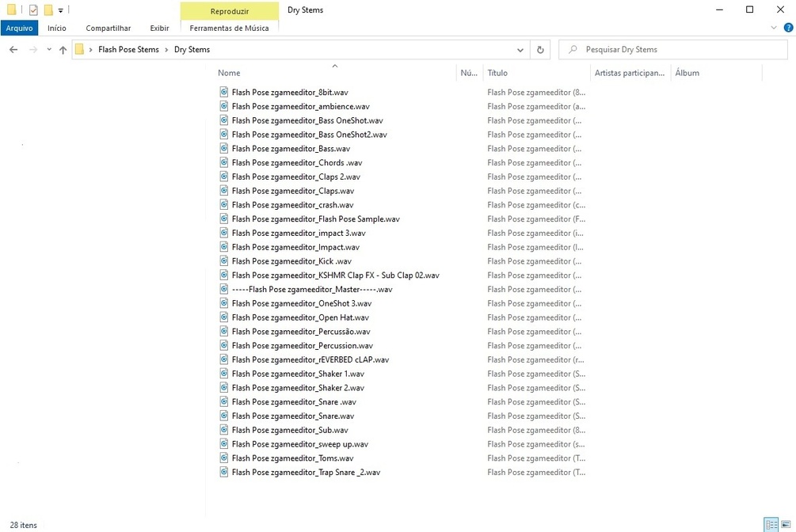796x532 pixels.
Task: Click icon of Open Hat.wav file
Action: (223, 317)
